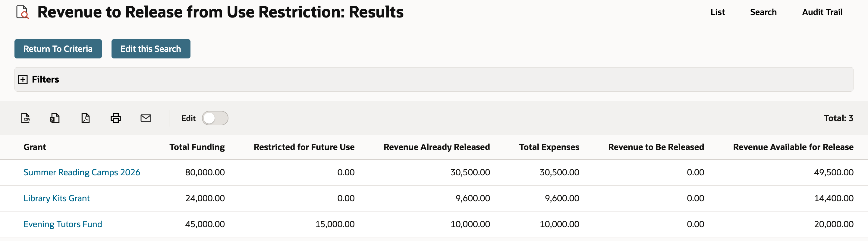This screenshot has width=868, height=241.
Task: Click the search page icon beside title
Action: [x=23, y=12]
